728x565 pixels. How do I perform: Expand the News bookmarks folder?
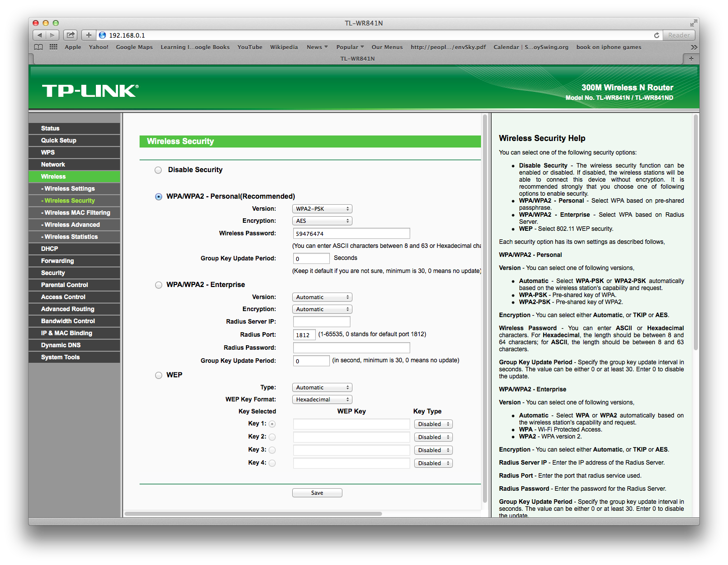[317, 47]
